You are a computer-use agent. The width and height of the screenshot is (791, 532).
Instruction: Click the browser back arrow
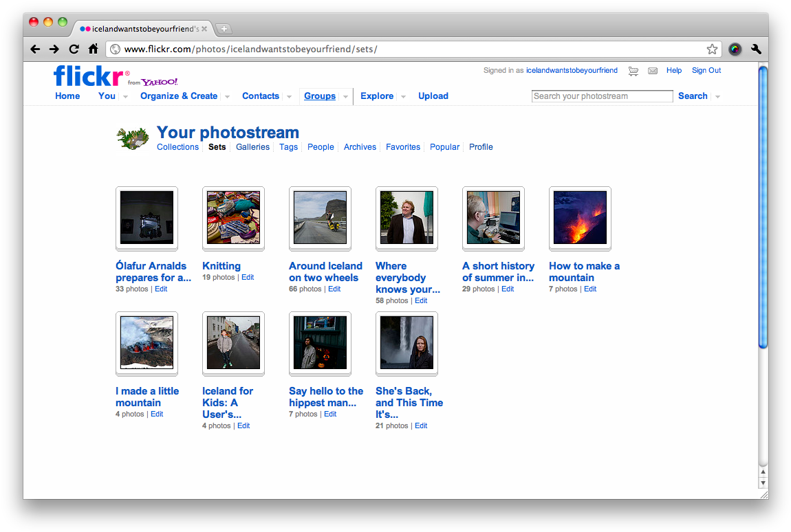click(x=35, y=49)
